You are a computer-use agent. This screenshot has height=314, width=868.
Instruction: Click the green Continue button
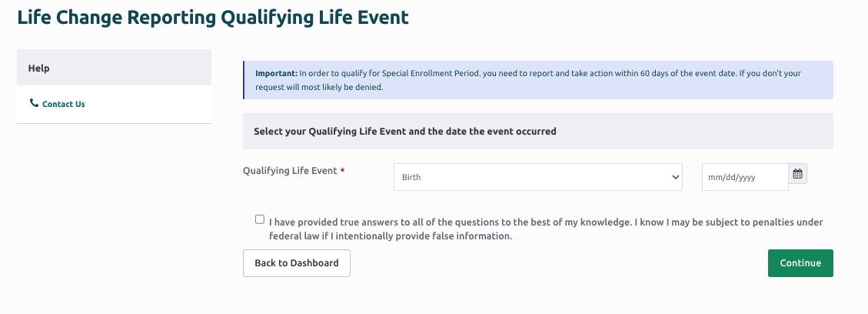(x=800, y=263)
